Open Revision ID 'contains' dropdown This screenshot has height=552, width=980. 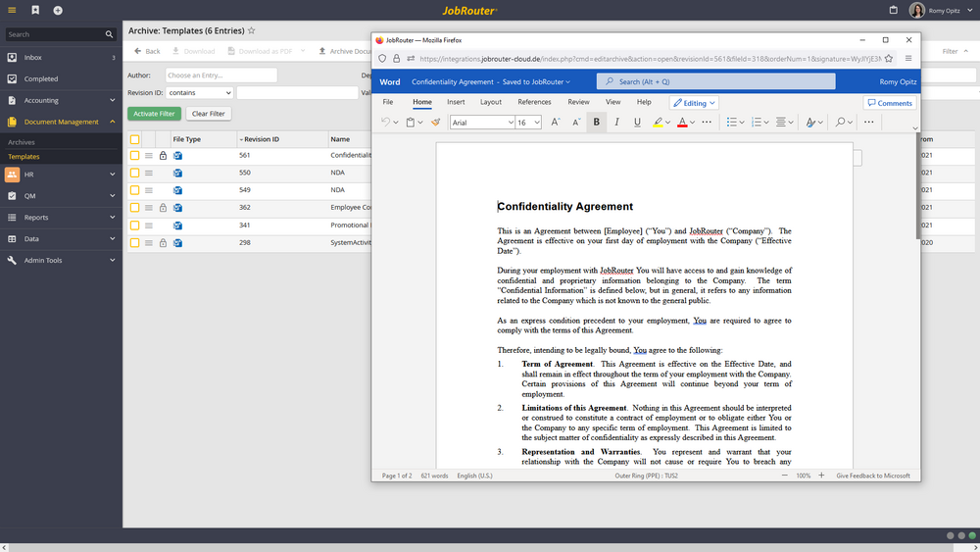tap(199, 92)
